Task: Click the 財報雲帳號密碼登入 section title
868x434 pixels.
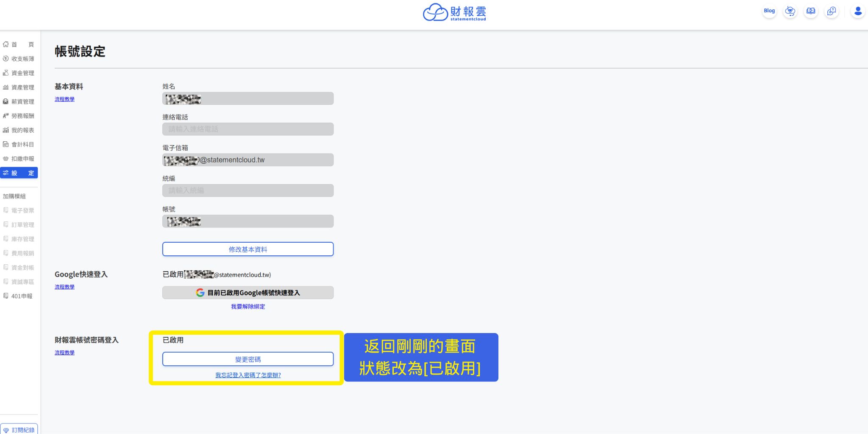Action: point(86,340)
